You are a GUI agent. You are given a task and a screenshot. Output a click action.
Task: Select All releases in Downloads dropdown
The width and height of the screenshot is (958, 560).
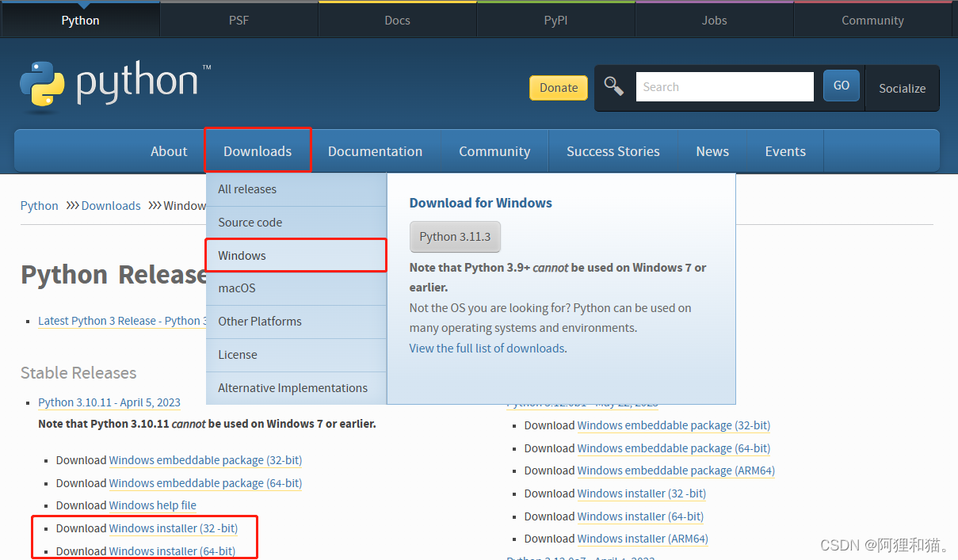point(296,189)
